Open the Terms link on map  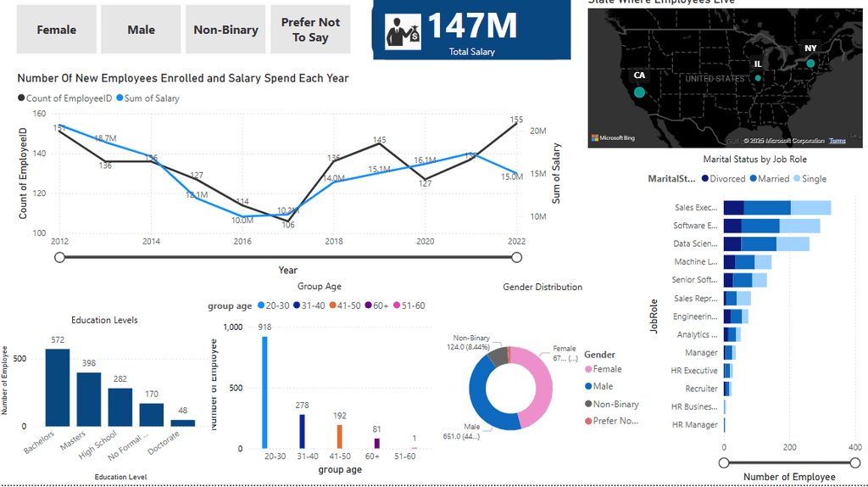pyautogui.click(x=837, y=141)
